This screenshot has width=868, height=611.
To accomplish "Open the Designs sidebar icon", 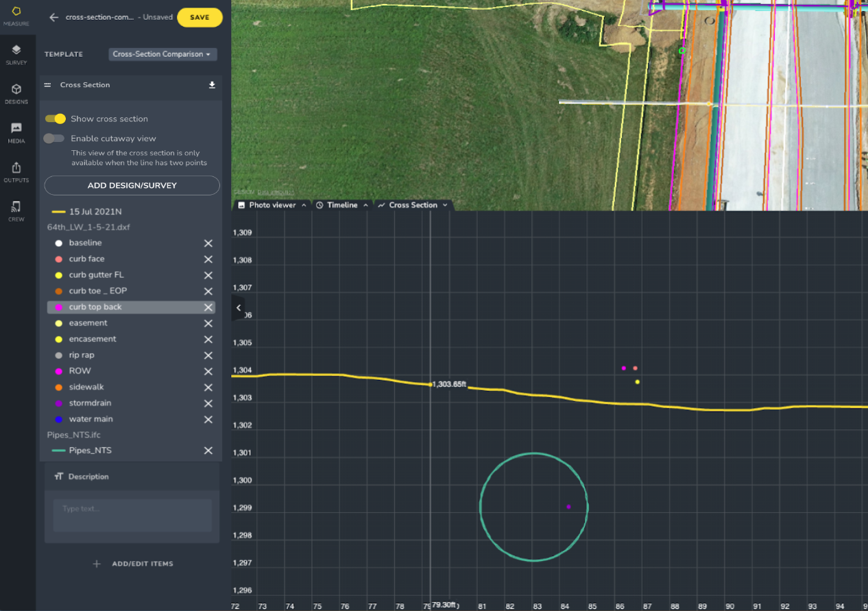I will click(16, 93).
